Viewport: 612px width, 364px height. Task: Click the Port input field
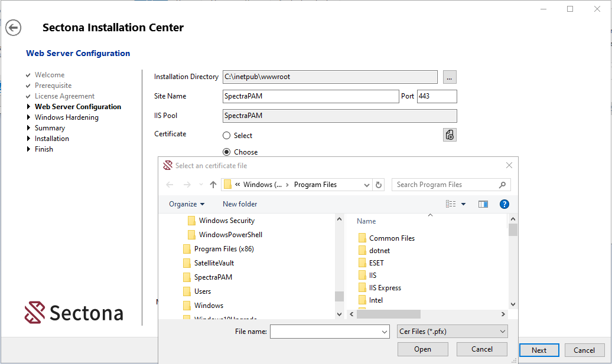click(437, 97)
